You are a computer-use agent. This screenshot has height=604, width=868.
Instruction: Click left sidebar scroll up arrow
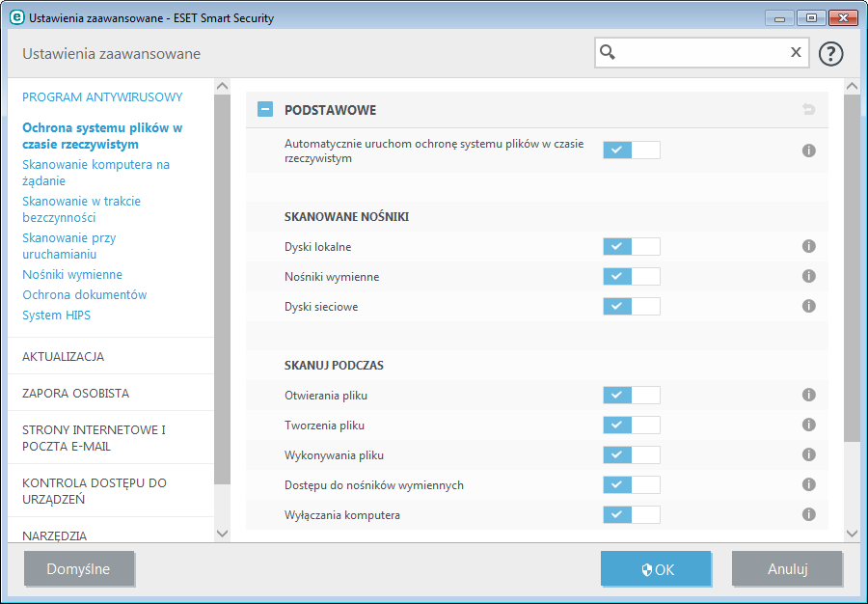pos(222,87)
